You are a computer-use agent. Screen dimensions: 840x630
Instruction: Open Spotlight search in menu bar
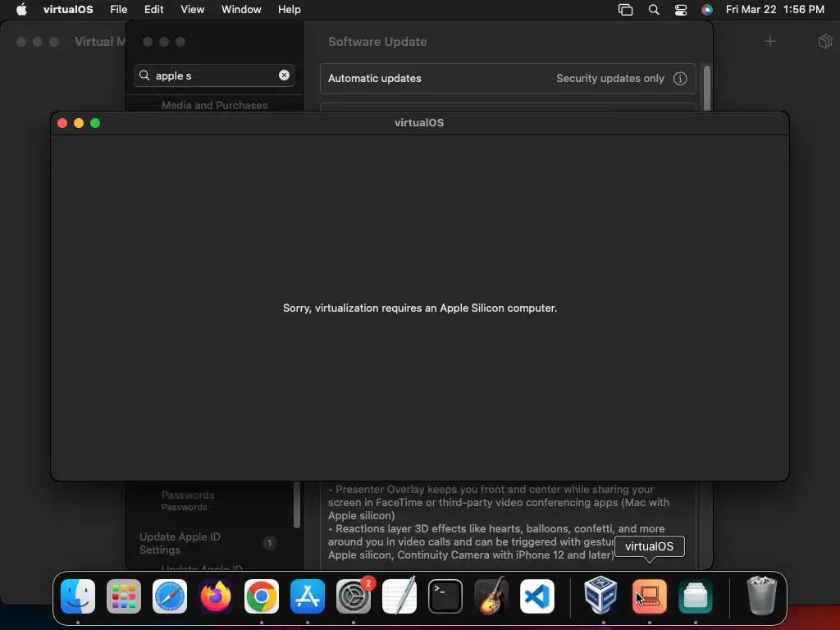coord(654,9)
